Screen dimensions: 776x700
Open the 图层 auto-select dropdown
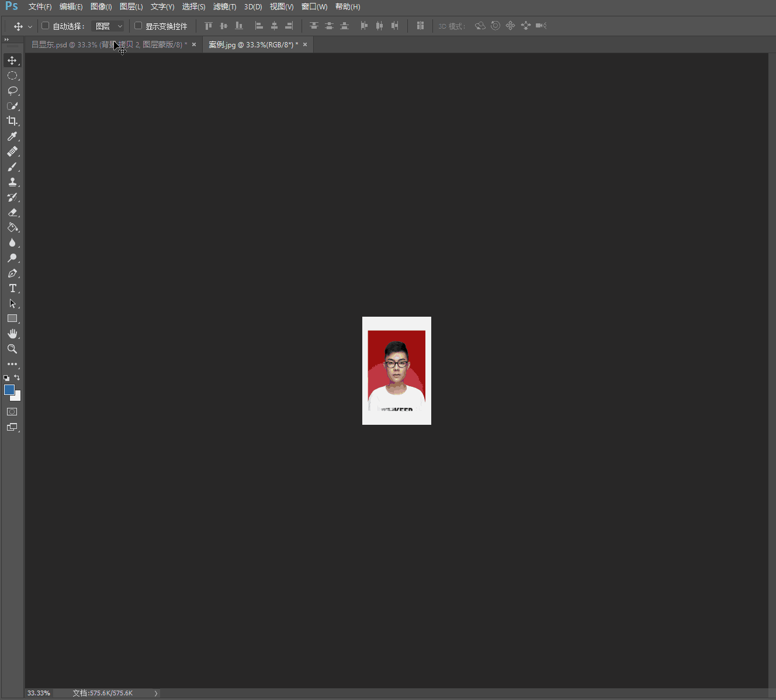109,26
